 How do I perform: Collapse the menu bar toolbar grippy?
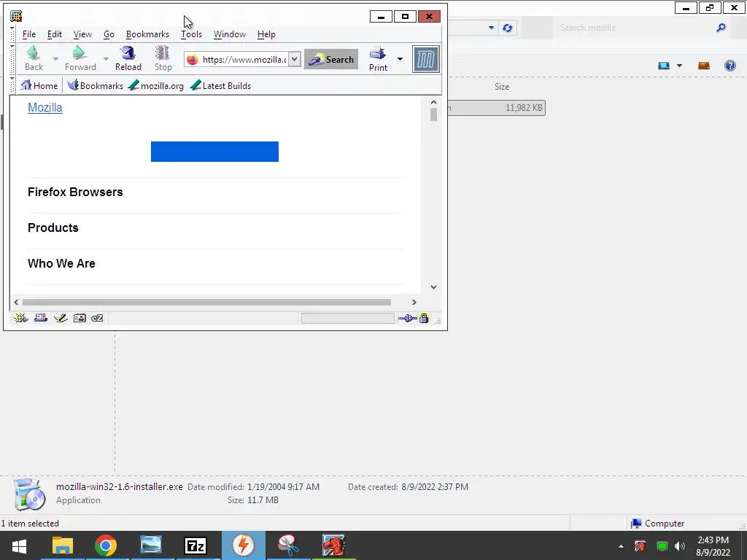[12, 34]
